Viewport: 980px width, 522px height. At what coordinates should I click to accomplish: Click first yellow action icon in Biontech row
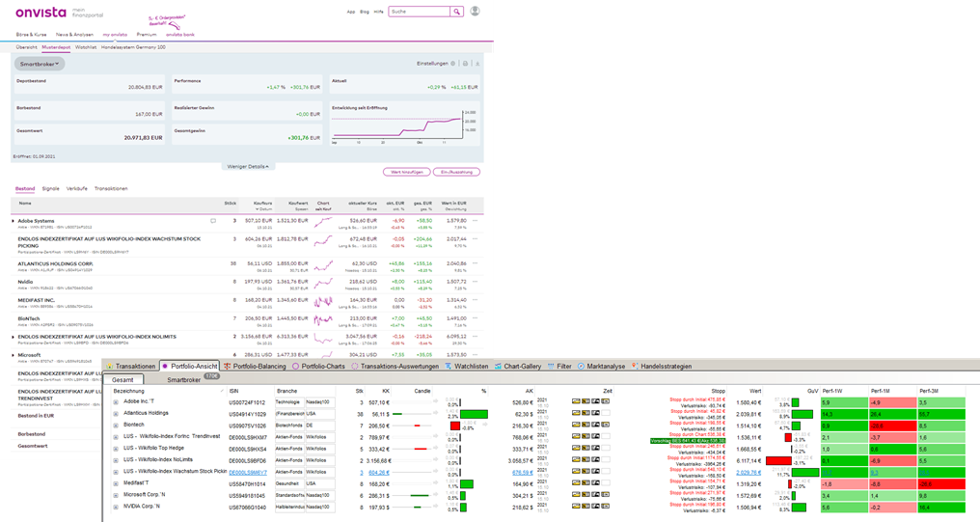576,426
